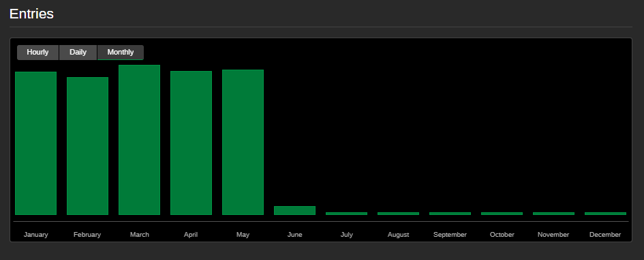Click the "February" axis label
644x260 pixels.
click(x=87, y=235)
